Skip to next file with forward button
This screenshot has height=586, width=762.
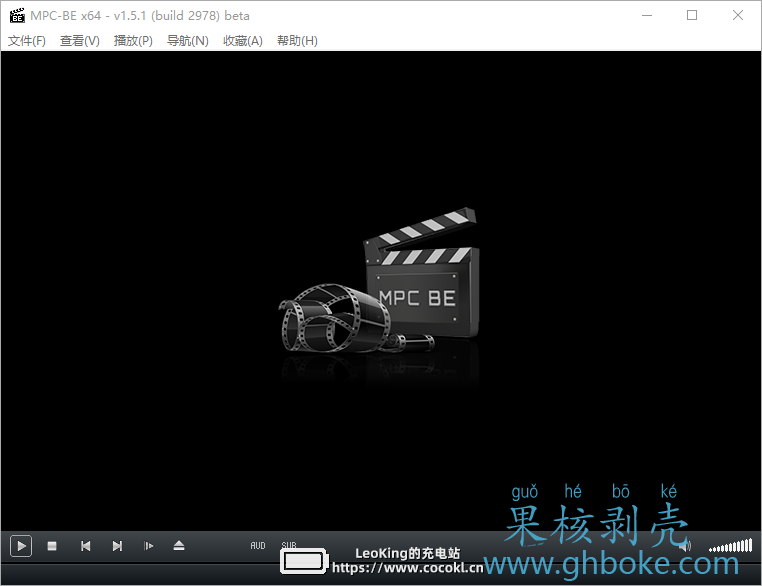117,546
